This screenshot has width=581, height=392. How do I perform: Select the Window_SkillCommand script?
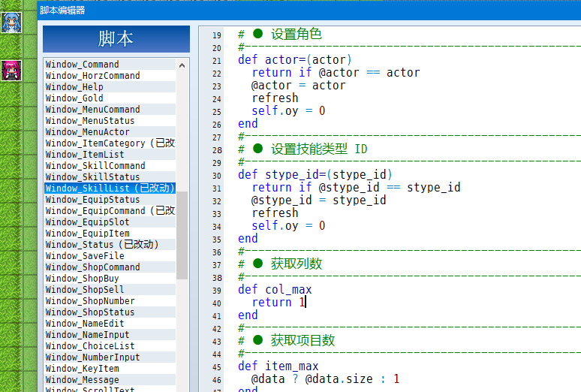pos(110,165)
